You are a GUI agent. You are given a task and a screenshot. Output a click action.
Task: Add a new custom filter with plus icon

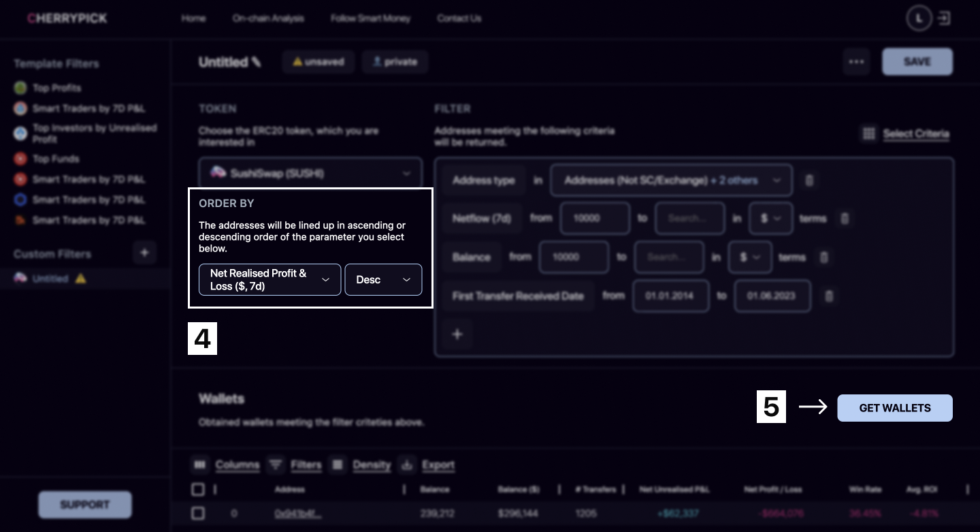tap(144, 253)
